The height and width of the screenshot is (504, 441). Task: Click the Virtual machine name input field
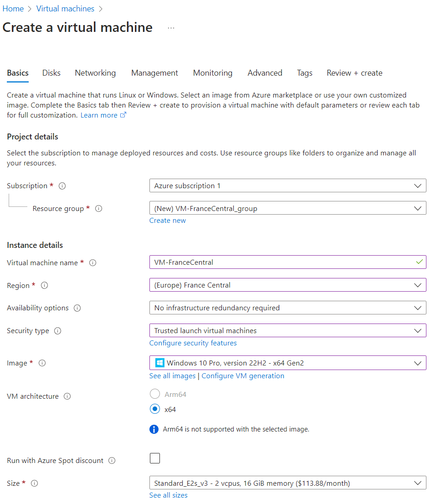pyautogui.click(x=282, y=262)
